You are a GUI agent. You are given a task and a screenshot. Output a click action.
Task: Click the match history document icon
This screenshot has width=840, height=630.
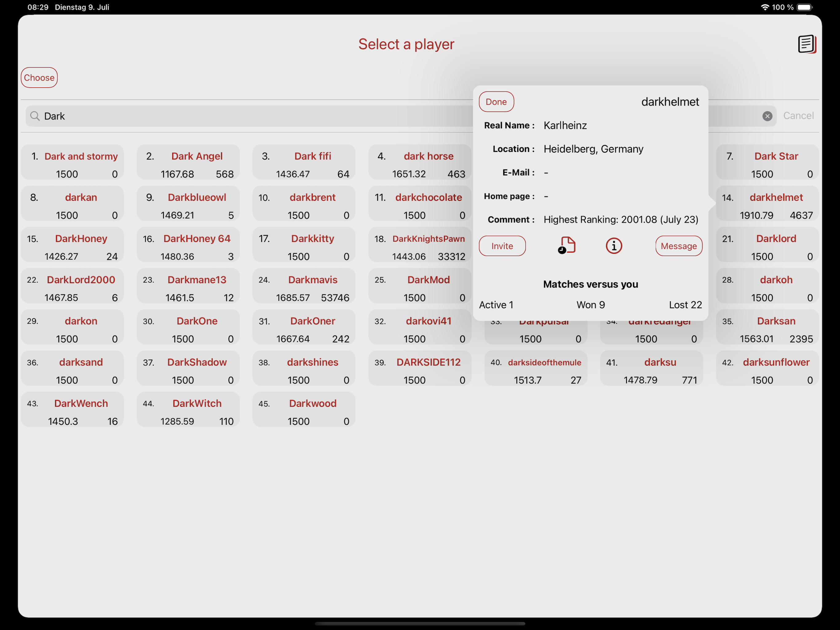click(567, 245)
